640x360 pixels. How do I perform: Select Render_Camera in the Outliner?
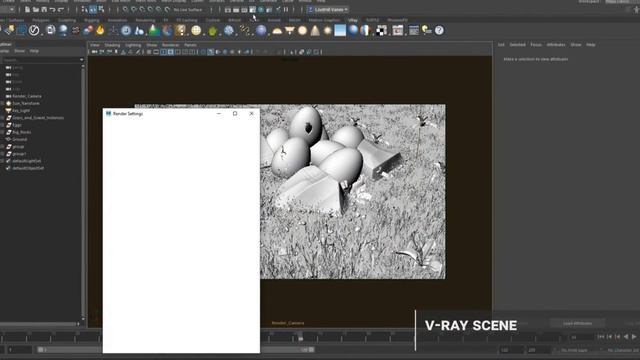pos(27,96)
